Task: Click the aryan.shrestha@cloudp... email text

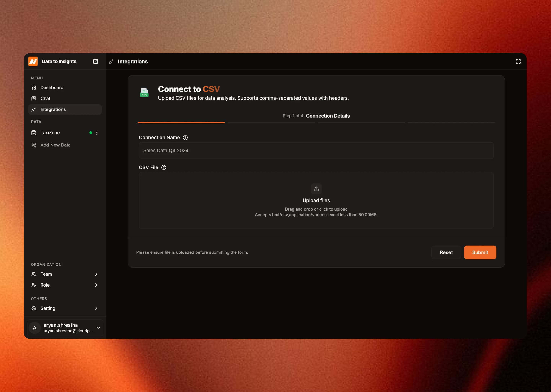Action: 68,331
